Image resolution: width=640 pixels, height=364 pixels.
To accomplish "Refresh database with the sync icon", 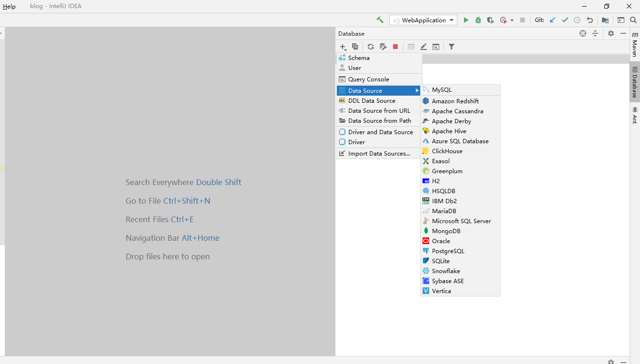I will coord(371,47).
